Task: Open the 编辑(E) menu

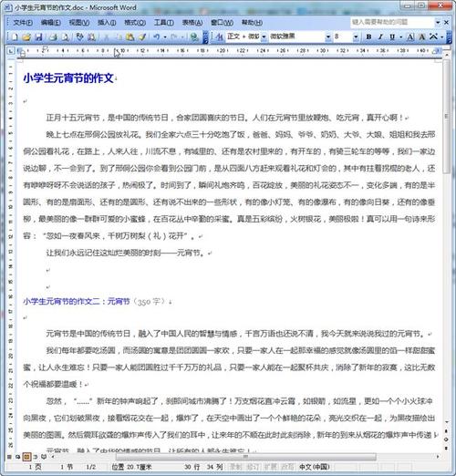Action: [50, 23]
